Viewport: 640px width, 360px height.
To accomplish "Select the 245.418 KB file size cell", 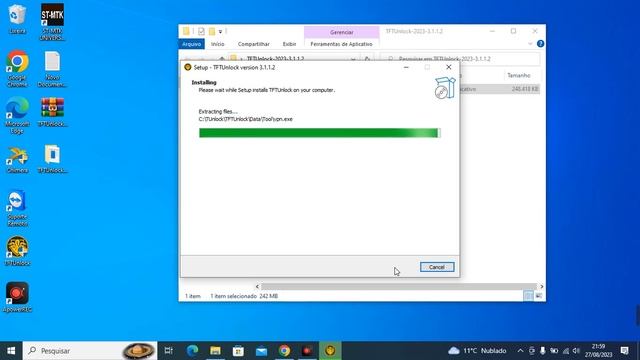I will click(525, 89).
